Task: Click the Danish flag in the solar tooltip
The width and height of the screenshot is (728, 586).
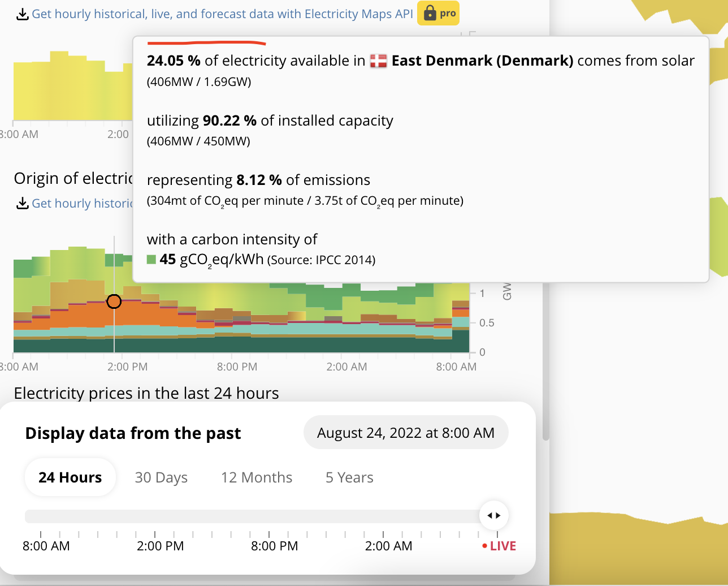Action: (378, 61)
